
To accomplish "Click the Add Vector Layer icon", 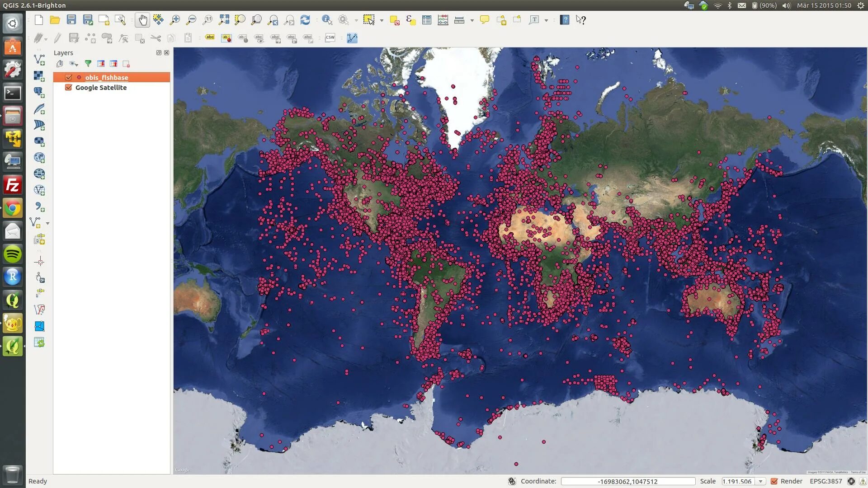I will (39, 60).
